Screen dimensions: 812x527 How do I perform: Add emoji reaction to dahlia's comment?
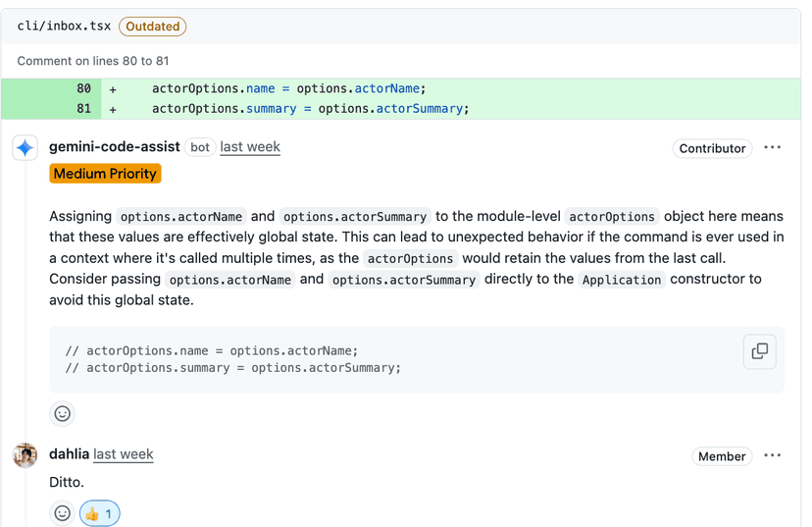[x=63, y=513]
